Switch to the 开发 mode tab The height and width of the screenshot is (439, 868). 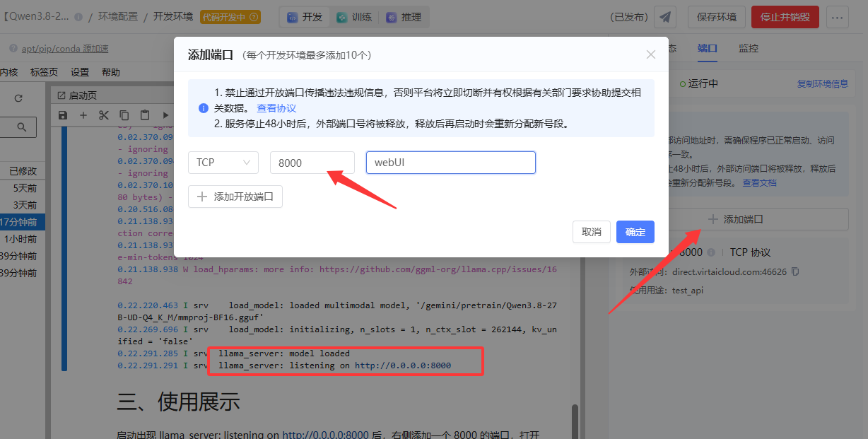pyautogui.click(x=305, y=17)
